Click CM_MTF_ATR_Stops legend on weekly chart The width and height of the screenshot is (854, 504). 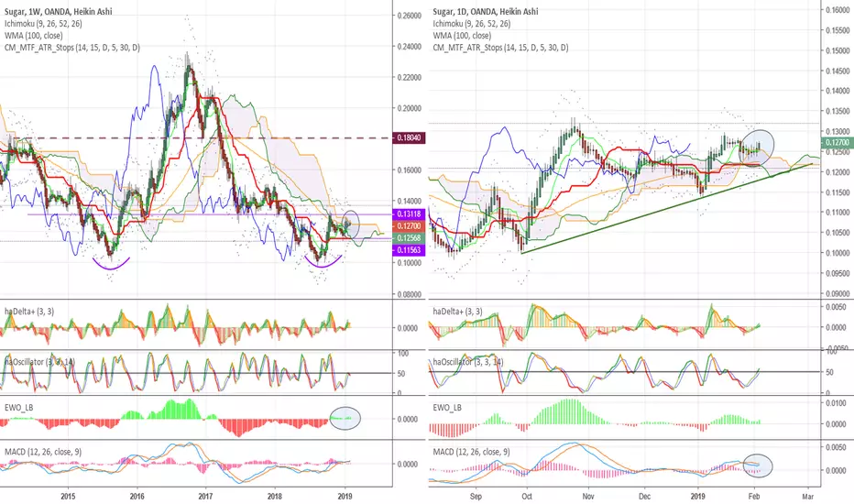[x=71, y=48]
